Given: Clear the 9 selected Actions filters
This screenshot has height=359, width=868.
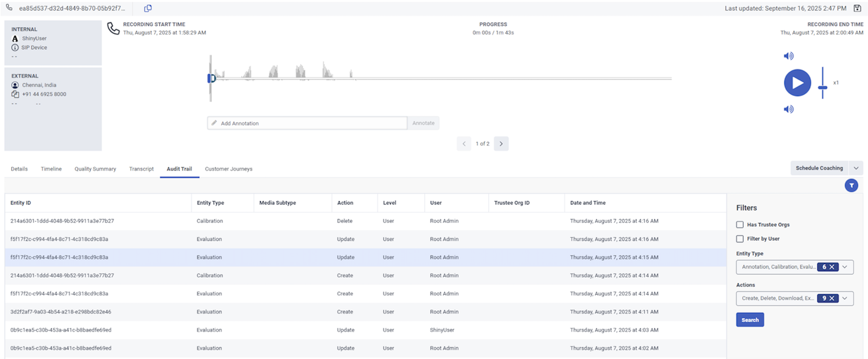Looking at the screenshot, I should 832,298.
